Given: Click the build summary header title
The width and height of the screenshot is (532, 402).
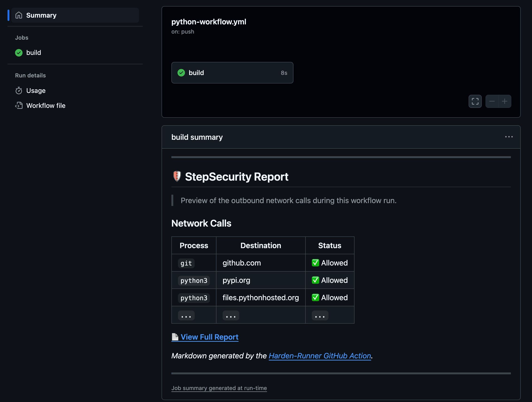Looking at the screenshot, I should (197, 137).
